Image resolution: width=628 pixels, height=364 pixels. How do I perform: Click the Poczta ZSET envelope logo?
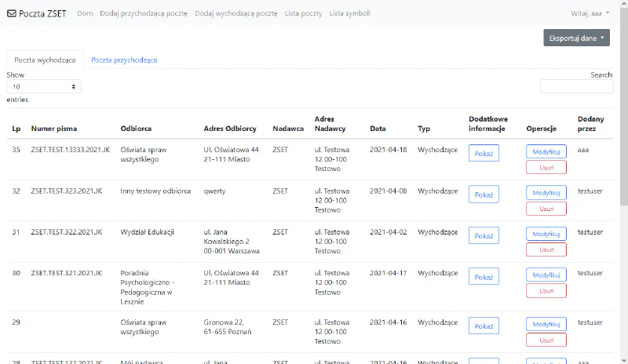click(12, 13)
